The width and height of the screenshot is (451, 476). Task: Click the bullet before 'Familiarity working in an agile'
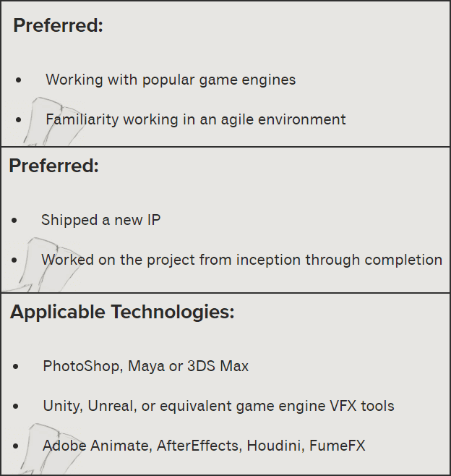pos(19,120)
